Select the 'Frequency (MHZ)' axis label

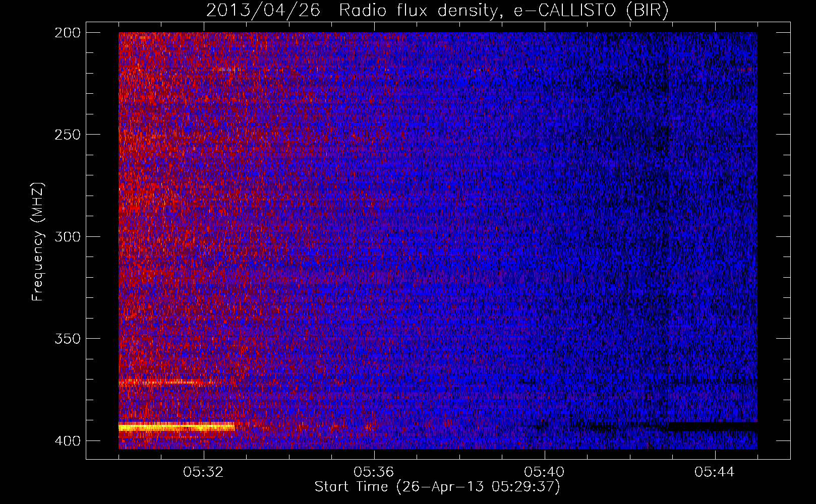38,241
